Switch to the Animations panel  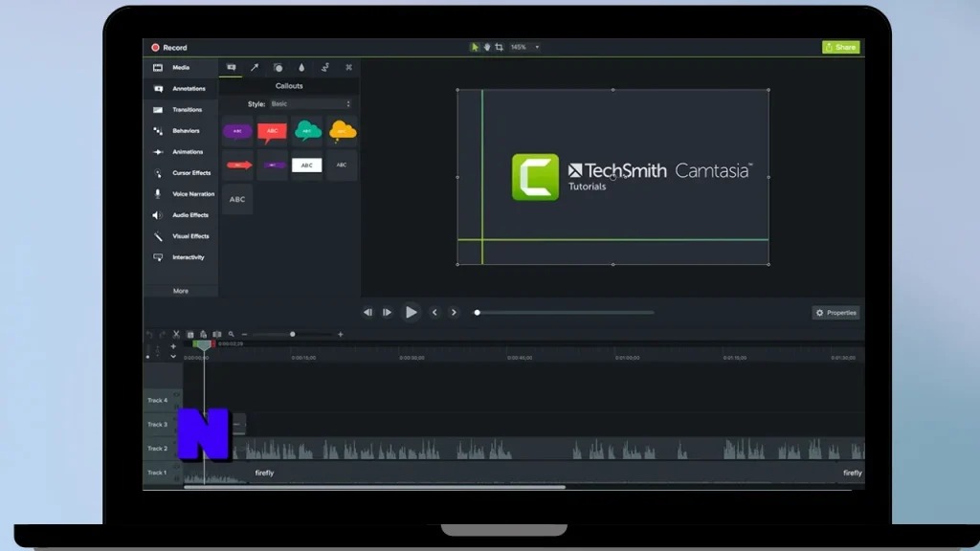tap(181, 152)
